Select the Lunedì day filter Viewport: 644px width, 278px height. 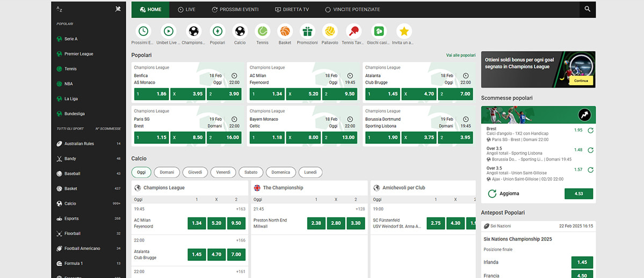click(x=310, y=172)
